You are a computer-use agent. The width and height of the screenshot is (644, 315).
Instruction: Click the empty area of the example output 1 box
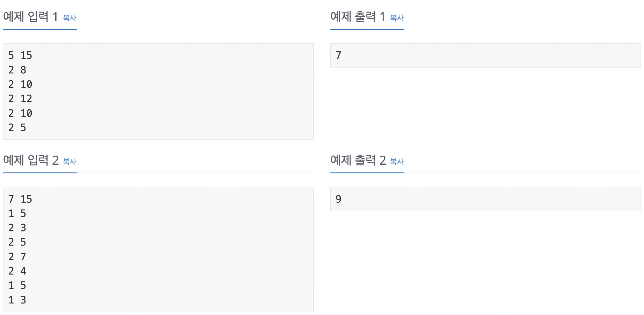tap(491, 55)
